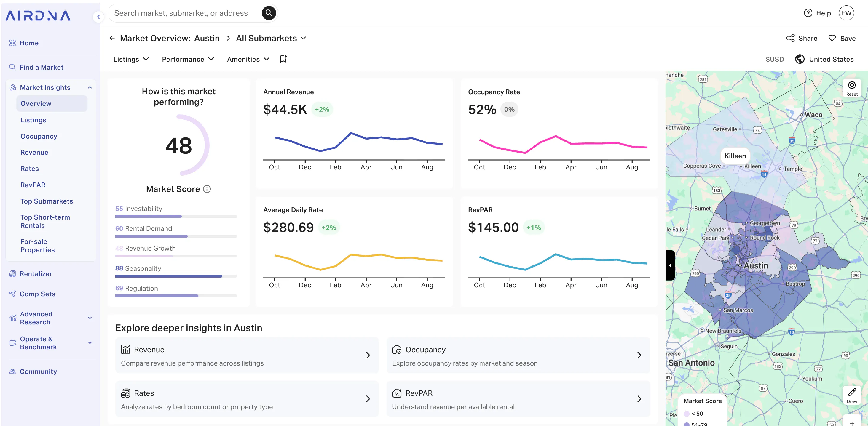Click the AIRDNA logo

point(38,16)
